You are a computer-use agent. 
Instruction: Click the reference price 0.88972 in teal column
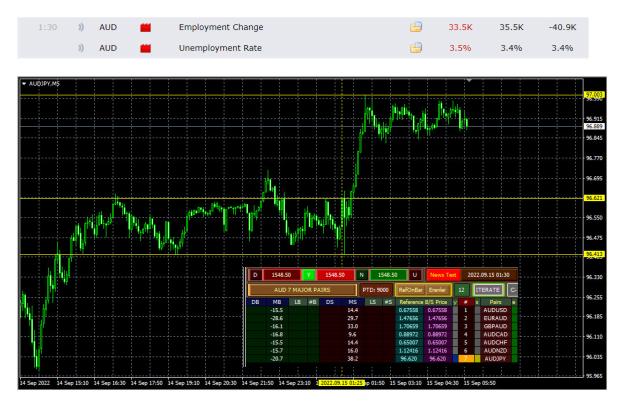(409, 335)
